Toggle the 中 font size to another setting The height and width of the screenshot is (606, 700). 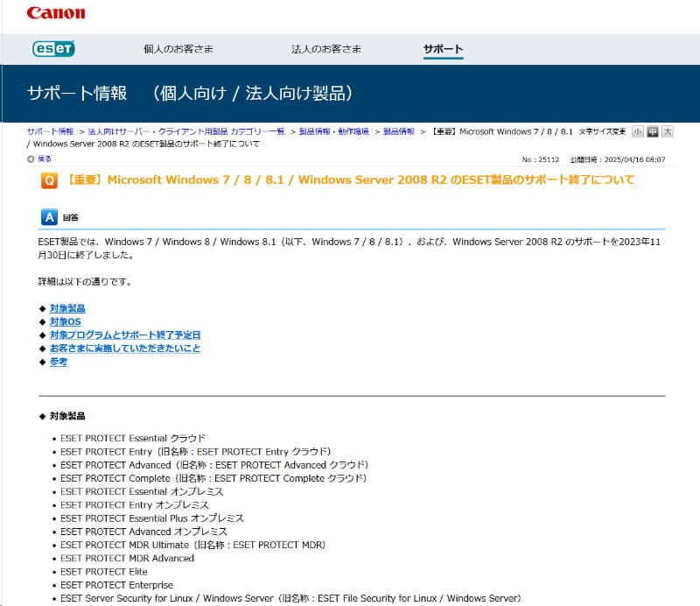(654, 130)
